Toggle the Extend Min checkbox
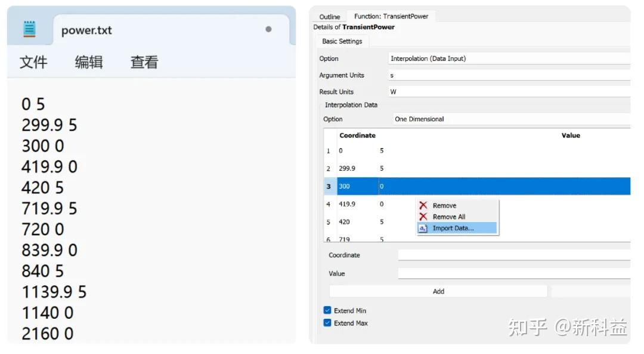The width and height of the screenshot is (644, 354). coord(327,310)
